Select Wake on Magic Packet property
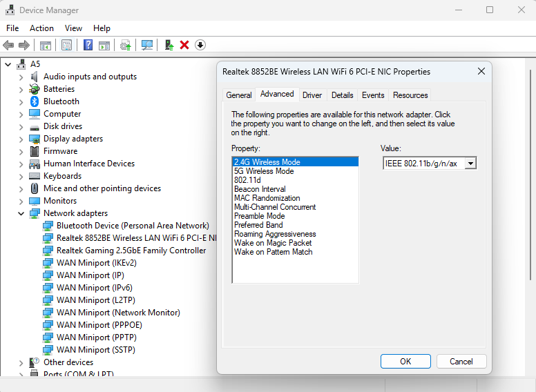Viewport: 536px width, 392px height. (x=273, y=243)
